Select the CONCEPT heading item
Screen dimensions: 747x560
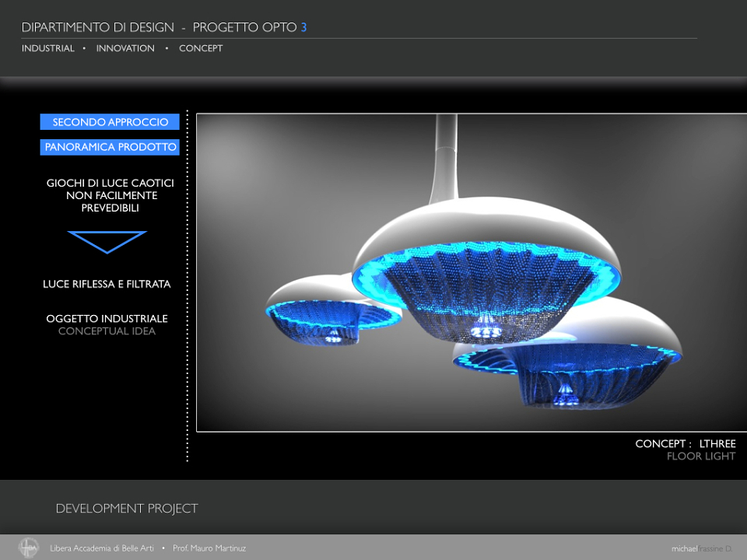pyautogui.click(x=201, y=48)
